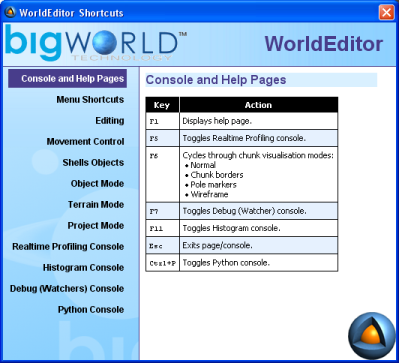Viewport: 399px width, 363px height.
Task: Select Realtime Profiling Console page
Action: point(68,246)
